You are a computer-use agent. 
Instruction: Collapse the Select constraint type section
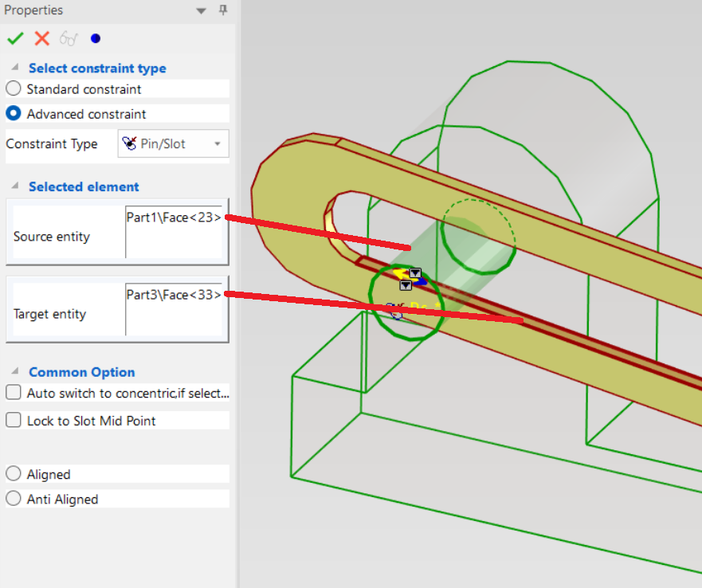(x=16, y=69)
